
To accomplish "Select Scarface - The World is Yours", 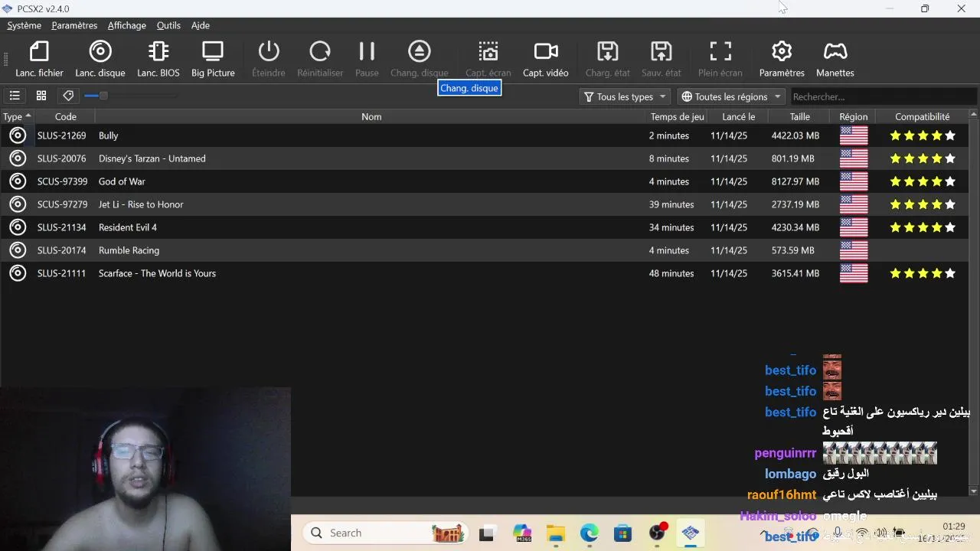I will [x=484, y=273].
